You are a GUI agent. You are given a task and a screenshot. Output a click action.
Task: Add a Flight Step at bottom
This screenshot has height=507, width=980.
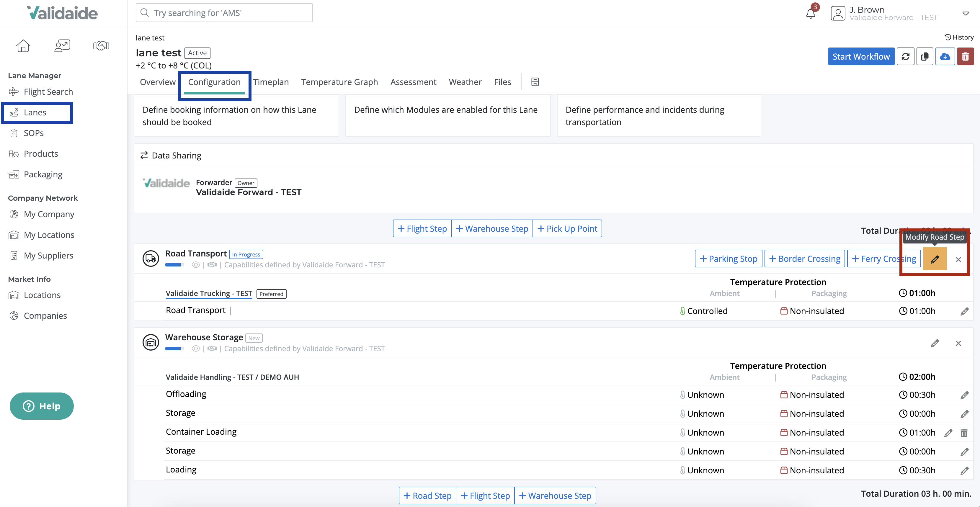coord(485,495)
